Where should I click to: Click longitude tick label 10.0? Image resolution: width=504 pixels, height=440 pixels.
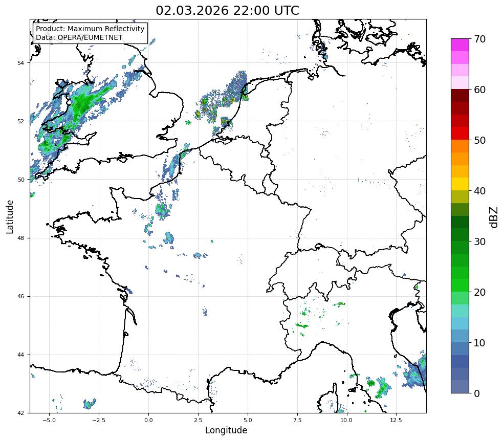click(347, 420)
